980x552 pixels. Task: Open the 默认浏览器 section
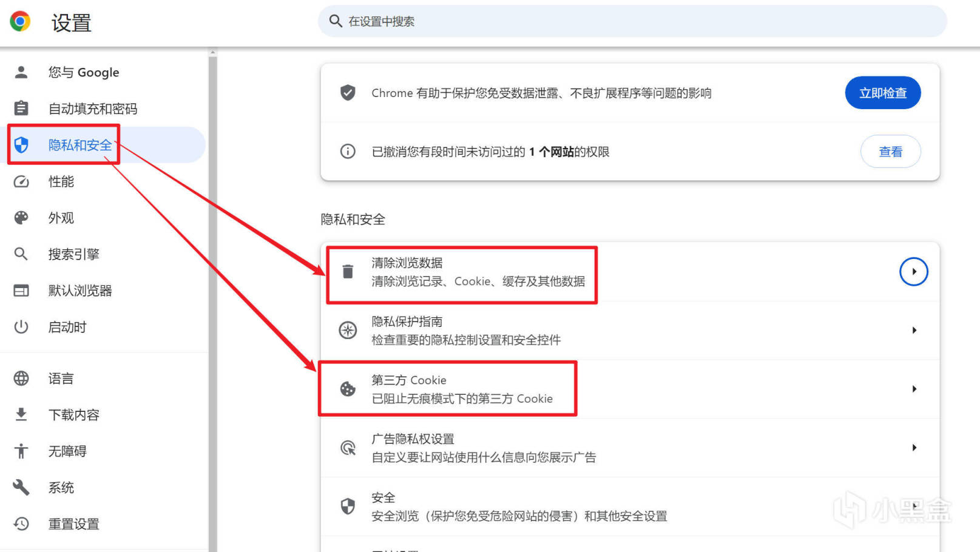pyautogui.click(x=103, y=291)
